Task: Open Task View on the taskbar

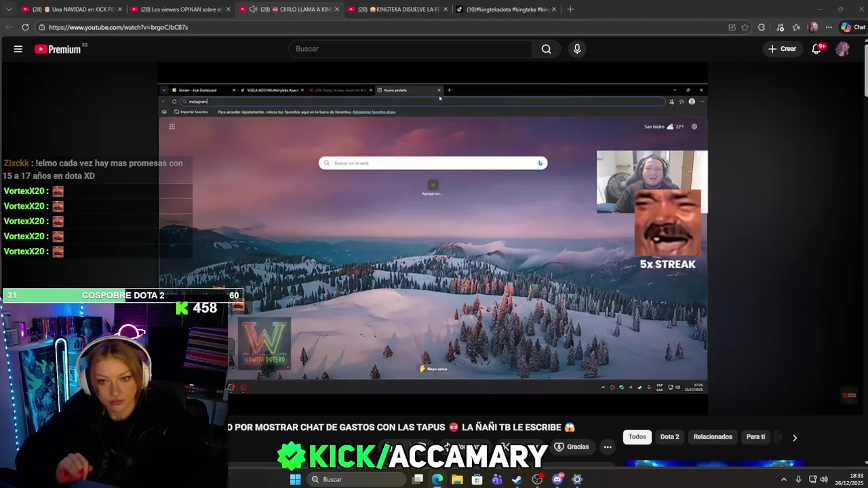Action: [x=418, y=479]
